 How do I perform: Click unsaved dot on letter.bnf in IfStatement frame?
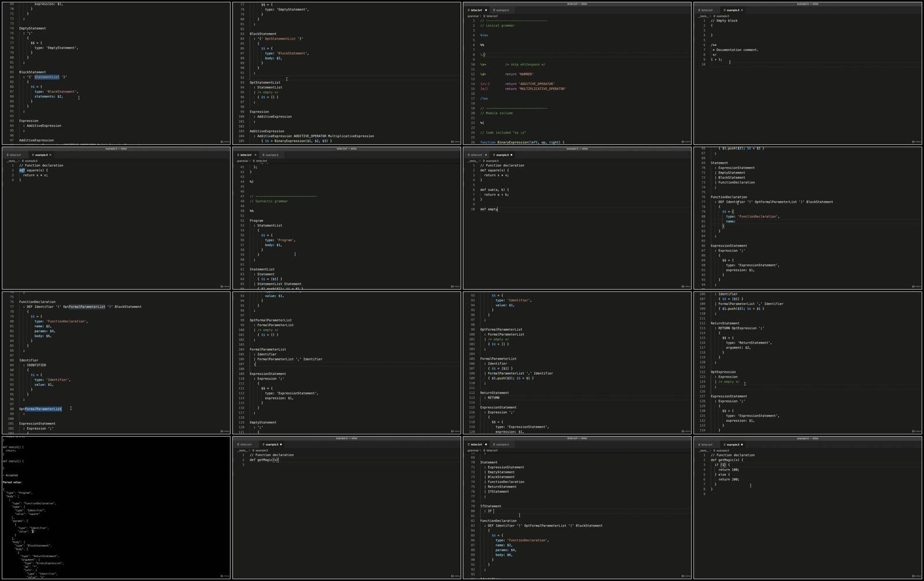point(486,444)
